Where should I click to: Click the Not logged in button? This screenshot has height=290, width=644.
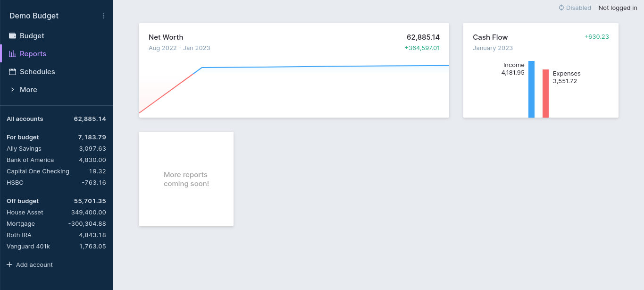pyautogui.click(x=618, y=8)
